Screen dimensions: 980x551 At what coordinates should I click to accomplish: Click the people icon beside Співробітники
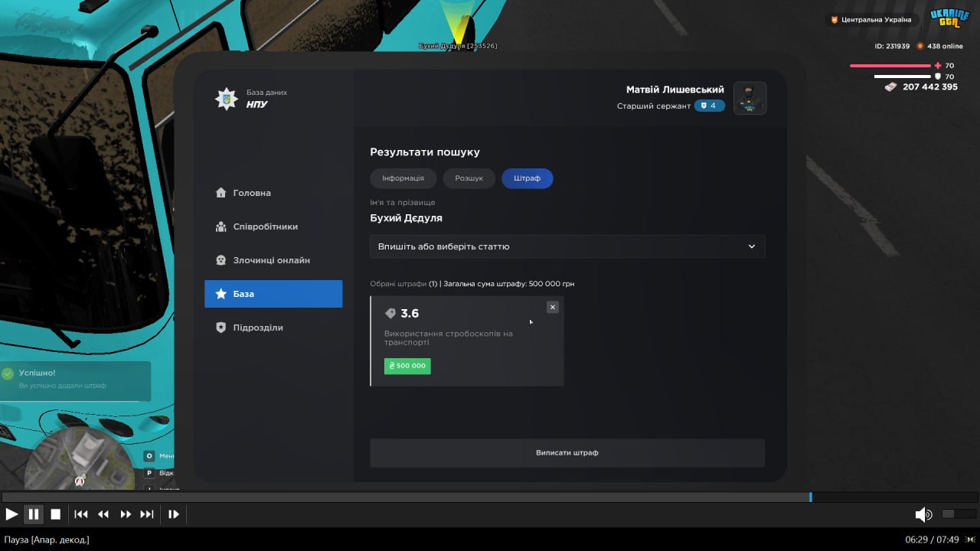pos(221,227)
